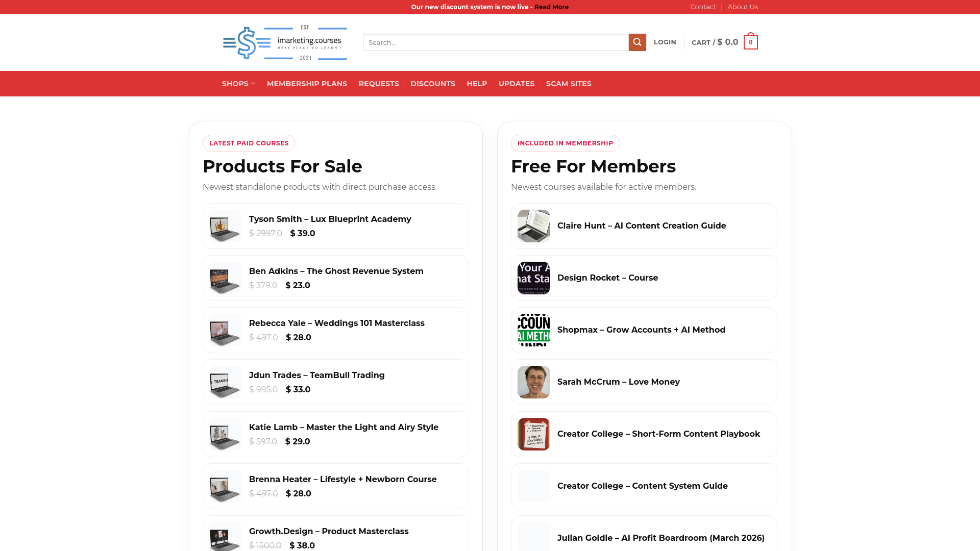Image resolution: width=980 pixels, height=551 pixels.
Task: Click the Free For Members heading
Action: (593, 166)
